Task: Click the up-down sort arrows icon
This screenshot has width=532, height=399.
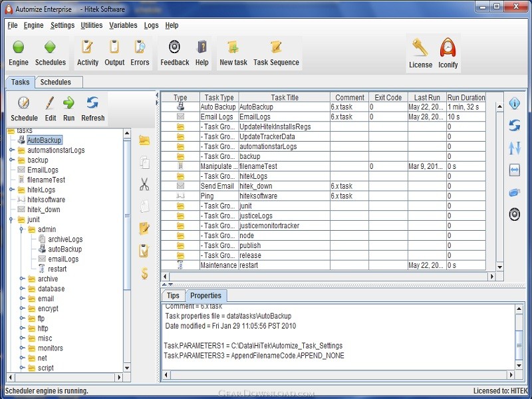Action: pos(514,148)
